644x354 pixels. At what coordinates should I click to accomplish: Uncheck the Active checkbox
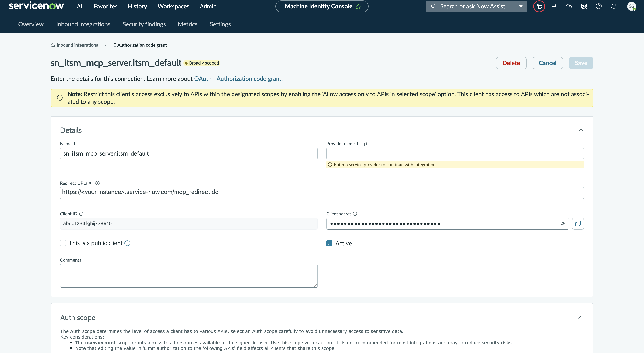click(329, 244)
